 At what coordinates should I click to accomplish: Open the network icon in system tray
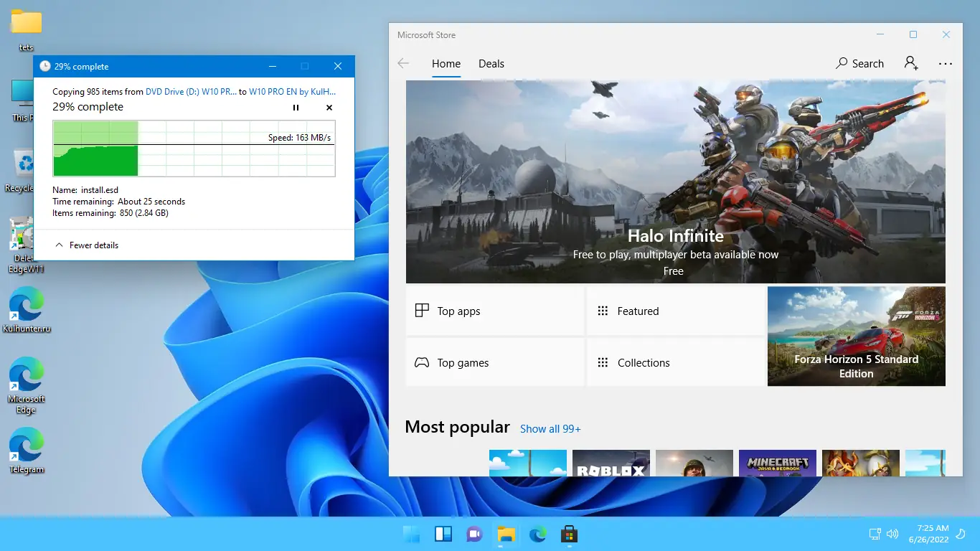click(x=875, y=534)
